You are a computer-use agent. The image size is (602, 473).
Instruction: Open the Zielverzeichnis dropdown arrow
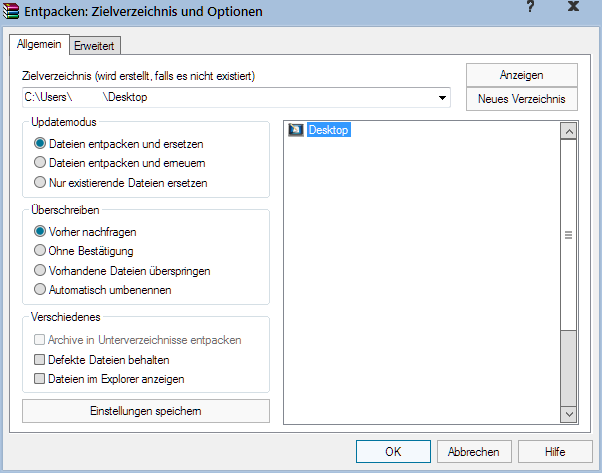tap(441, 98)
